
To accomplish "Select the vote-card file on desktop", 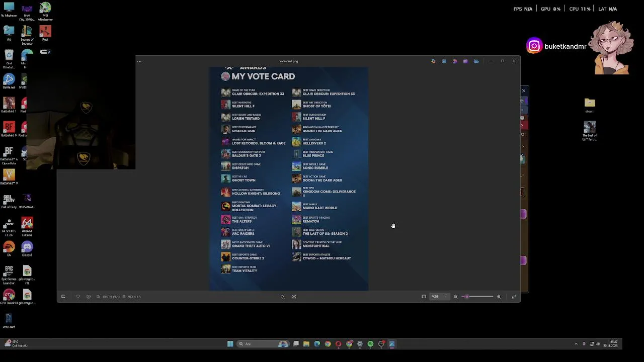I will (9, 321).
